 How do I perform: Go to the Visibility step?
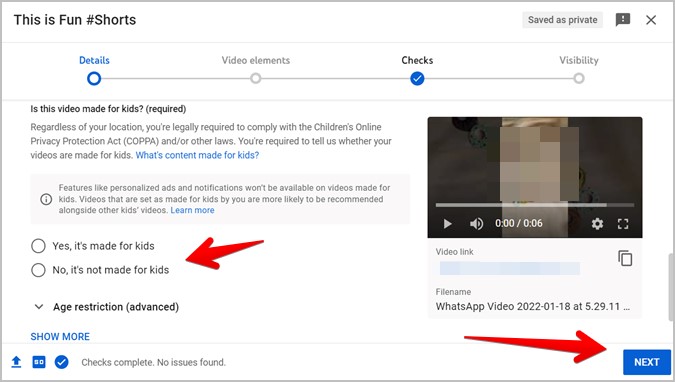tap(579, 68)
